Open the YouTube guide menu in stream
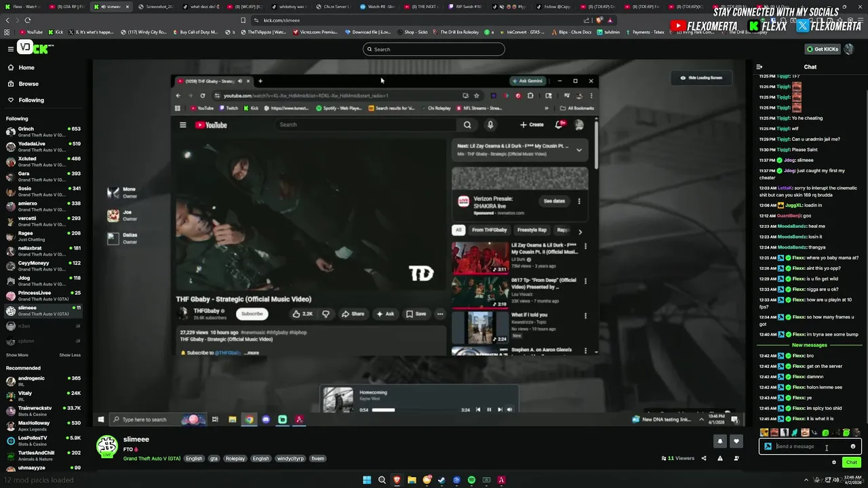868x488 pixels. tap(182, 125)
